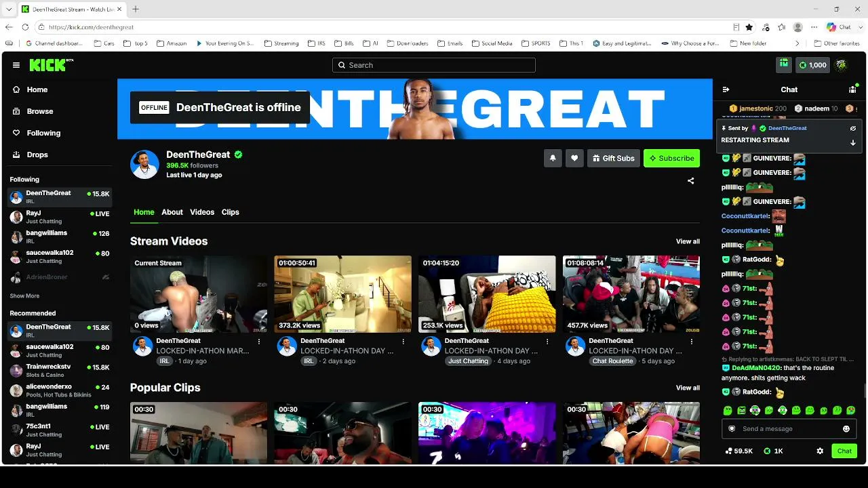This screenshot has height=488, width=868.
Task: Toggle follow with the heart button
Action: 574,158
